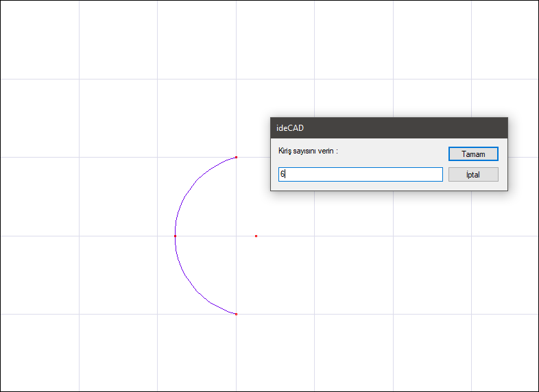The width and height of the screenshot is (539, 392).
Task: Focus the beam count input field
Action: pyautogui.click(x=360, y=174)
